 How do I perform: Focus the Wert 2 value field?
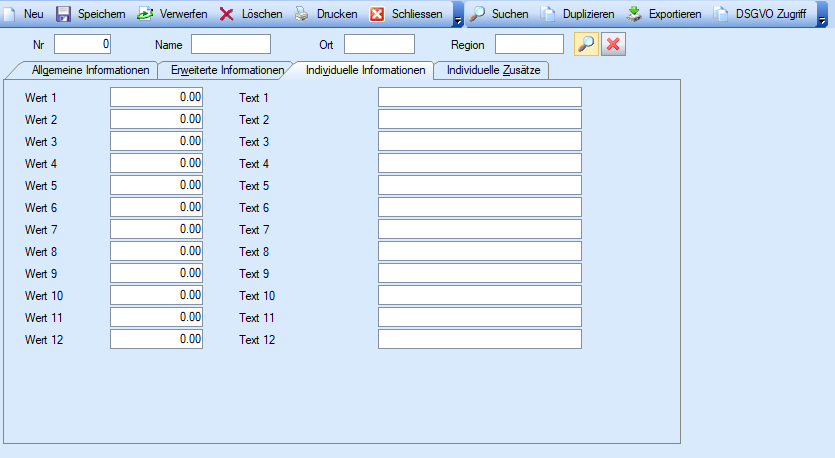click(x=157, y=119)
